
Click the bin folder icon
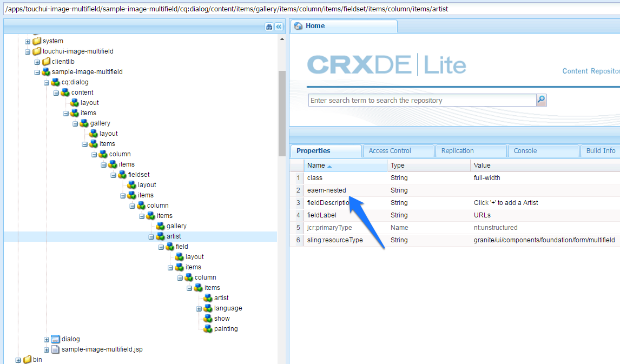point(27,359)
